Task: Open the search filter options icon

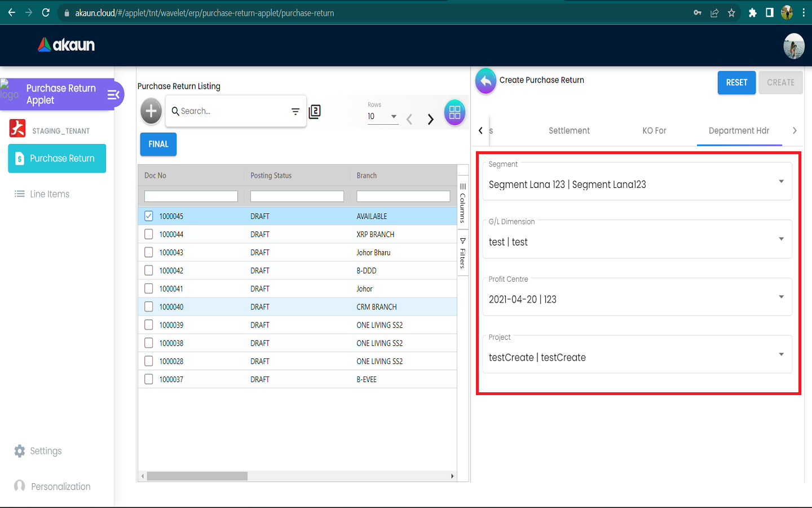Action: [x=295, y=112]
